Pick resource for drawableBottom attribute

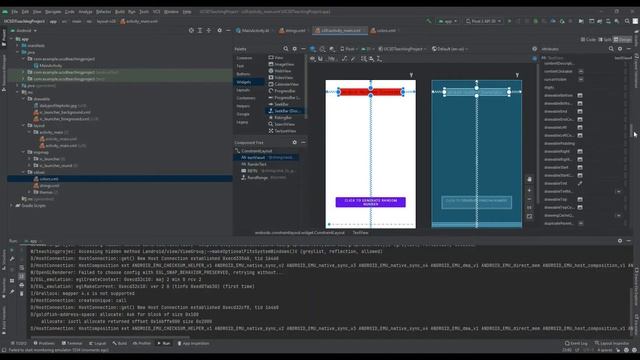pos(580,96)
